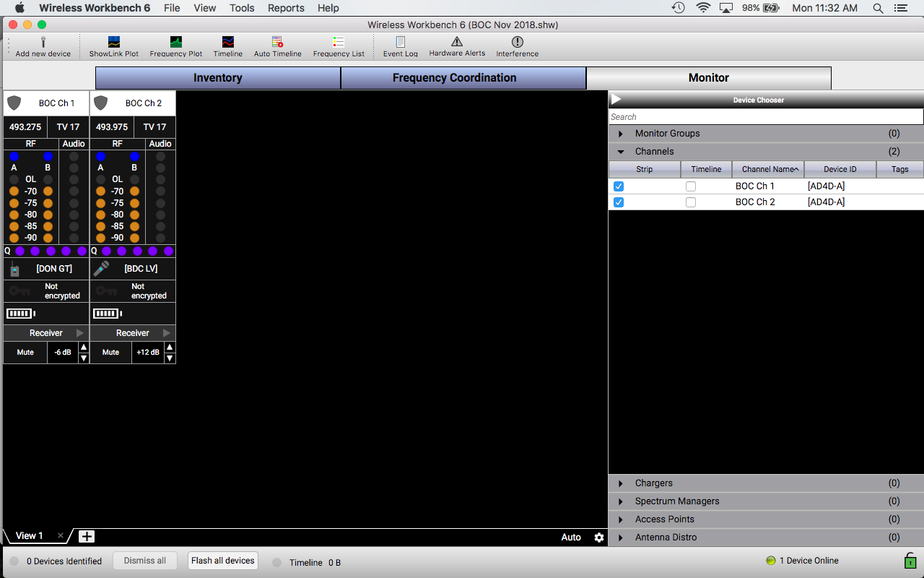Screen dimensions: 924x578
Task: Uncheck the Strip checkbox for BOC Ch 1
Action: pyautogui.click(x=619, y=186)
